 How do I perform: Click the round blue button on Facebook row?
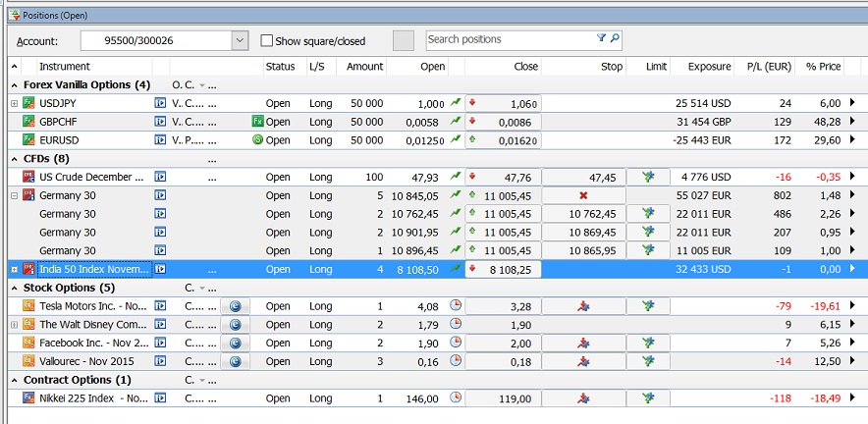(x=235, y=343)
